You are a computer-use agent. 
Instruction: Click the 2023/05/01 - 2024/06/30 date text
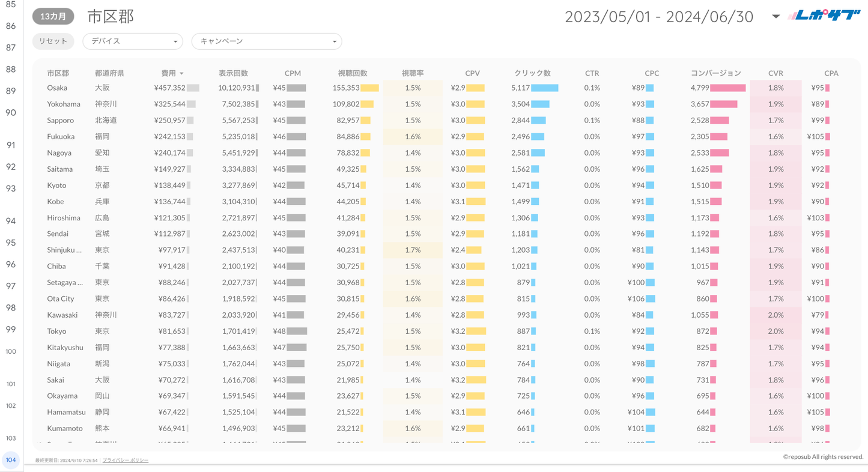[658, 17]
